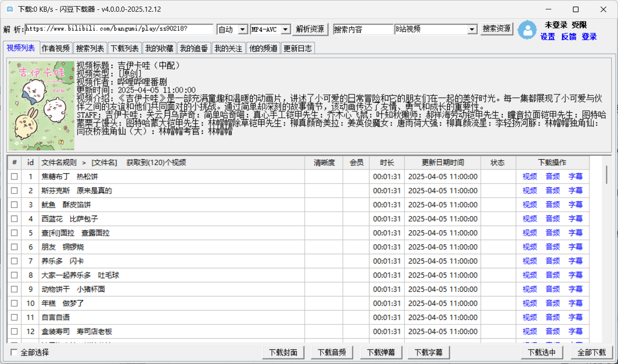
Task: Switch to the 我的追番 tab
Action: (x=194, y=47)
